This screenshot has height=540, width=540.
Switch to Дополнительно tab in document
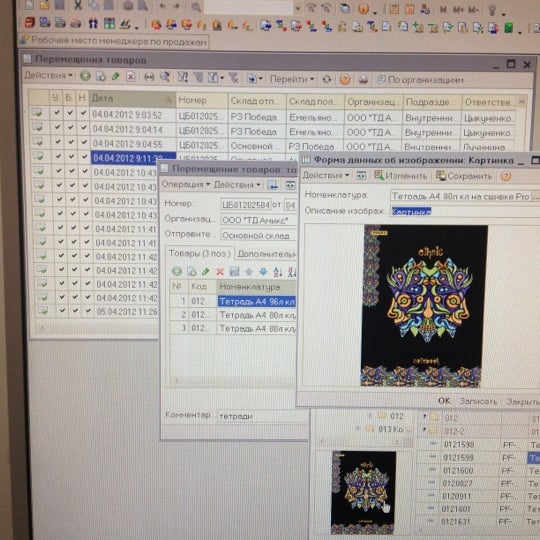266,254
